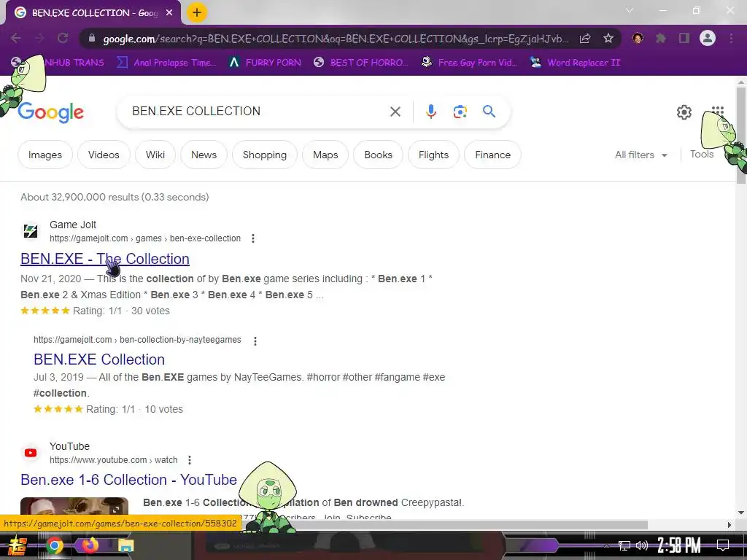
Task: Open more options for YouTube result
Action: 190,460
